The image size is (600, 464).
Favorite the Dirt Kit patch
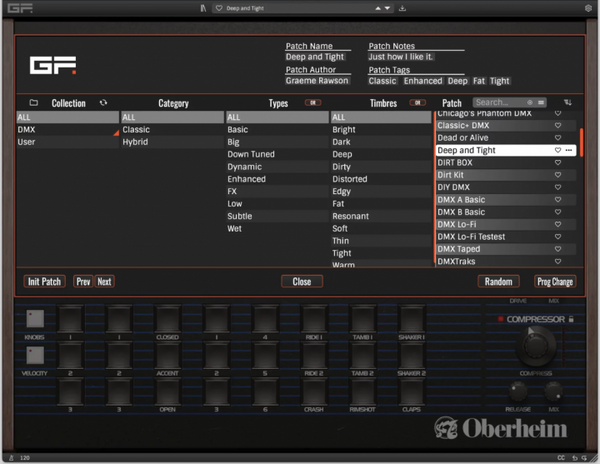pos(558,175)
